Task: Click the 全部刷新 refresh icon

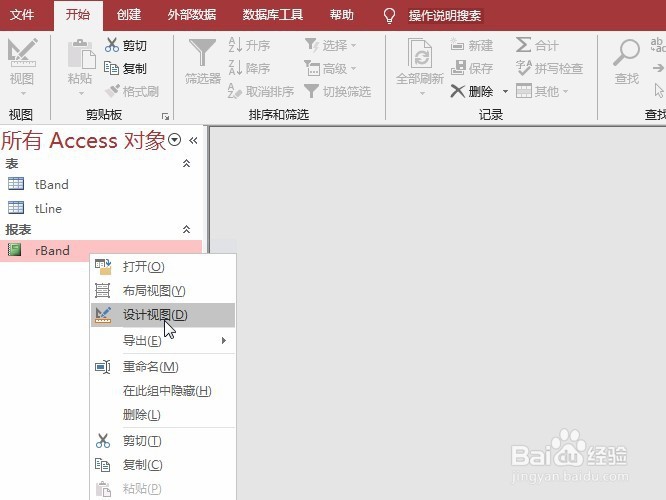Action: coord(420,53)
